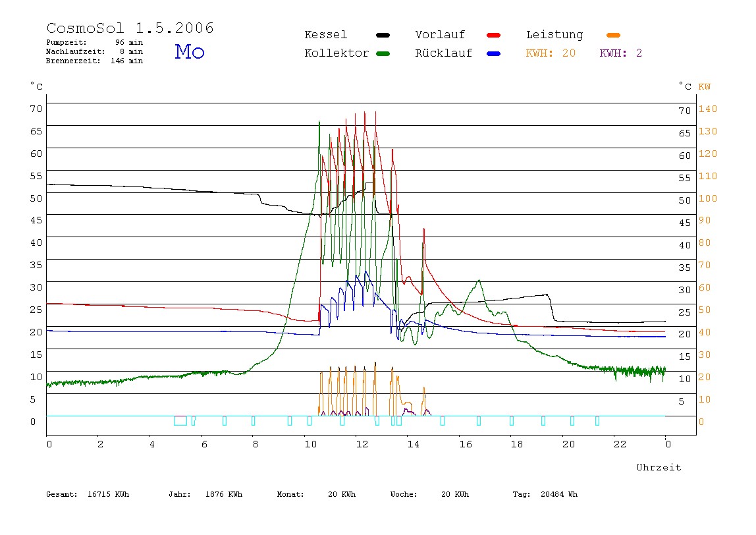Click the "Kessel" legend label
The image size is (756, 535).
point(325,35)
